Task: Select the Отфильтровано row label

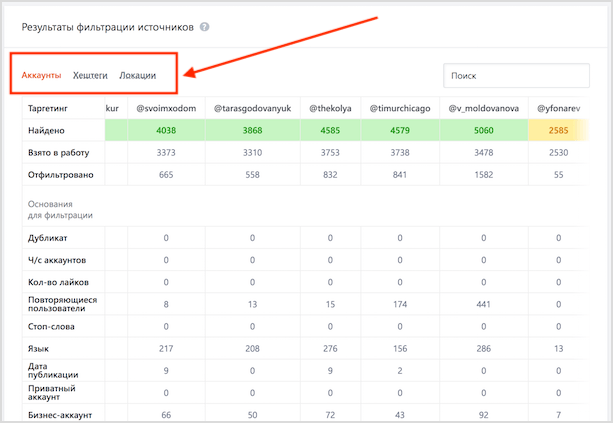Action: (62, 175)
